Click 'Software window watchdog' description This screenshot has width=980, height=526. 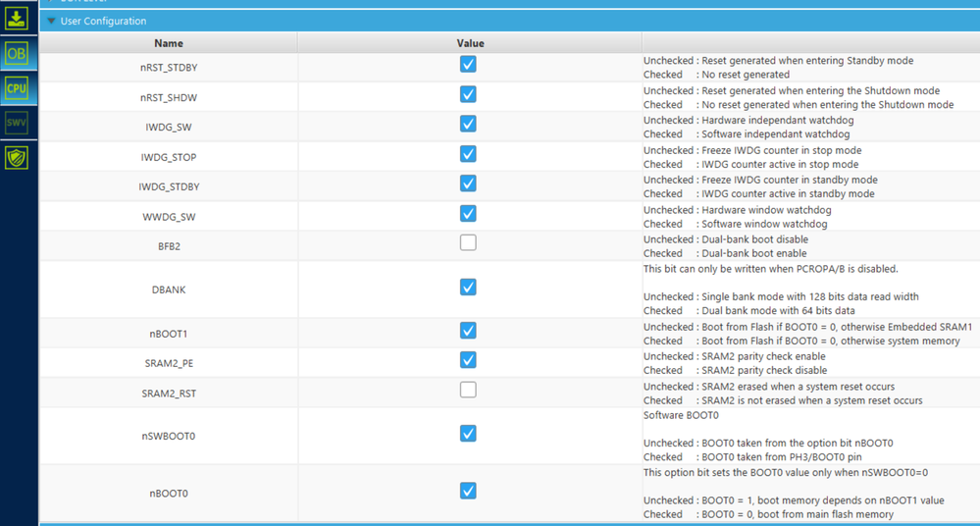click(764, 224)
